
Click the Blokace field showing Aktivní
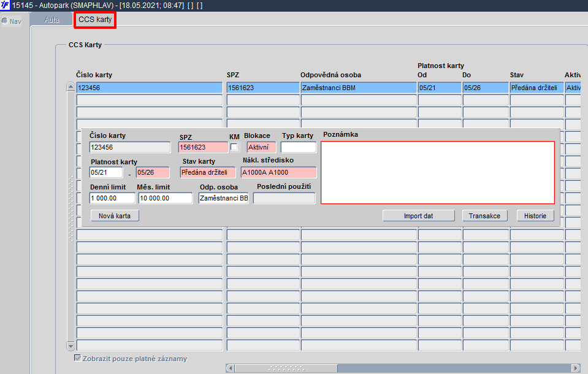pyautogui.click(x=261, y=147)
